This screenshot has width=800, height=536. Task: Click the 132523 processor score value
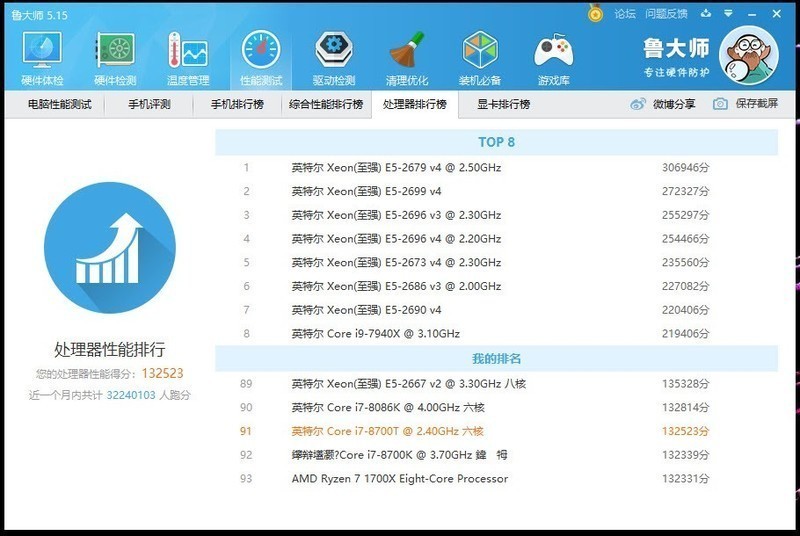(x=162, y=373)
